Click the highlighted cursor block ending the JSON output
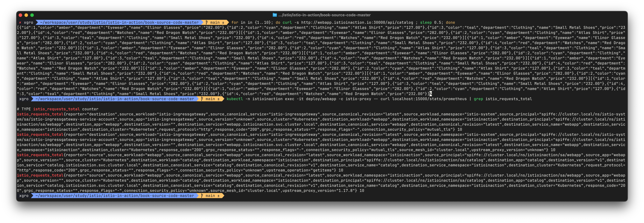 tap(431, 94)
